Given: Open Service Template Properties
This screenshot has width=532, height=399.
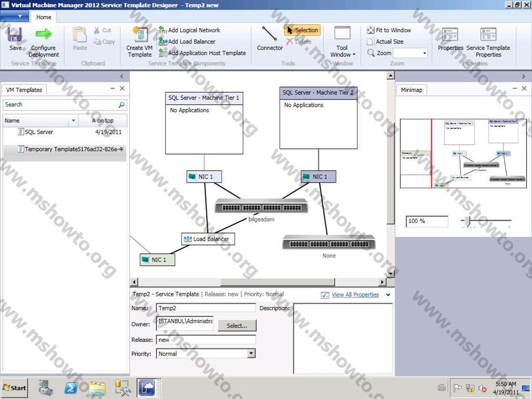Looking at the screenshot, I should pyautogui.click(x=488, y=42).
